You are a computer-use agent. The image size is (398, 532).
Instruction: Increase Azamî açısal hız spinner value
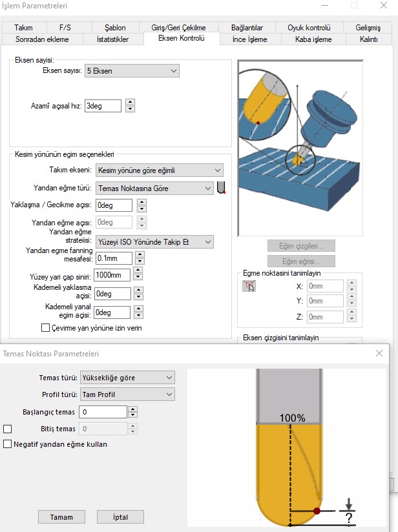click(x=130, y=102)
